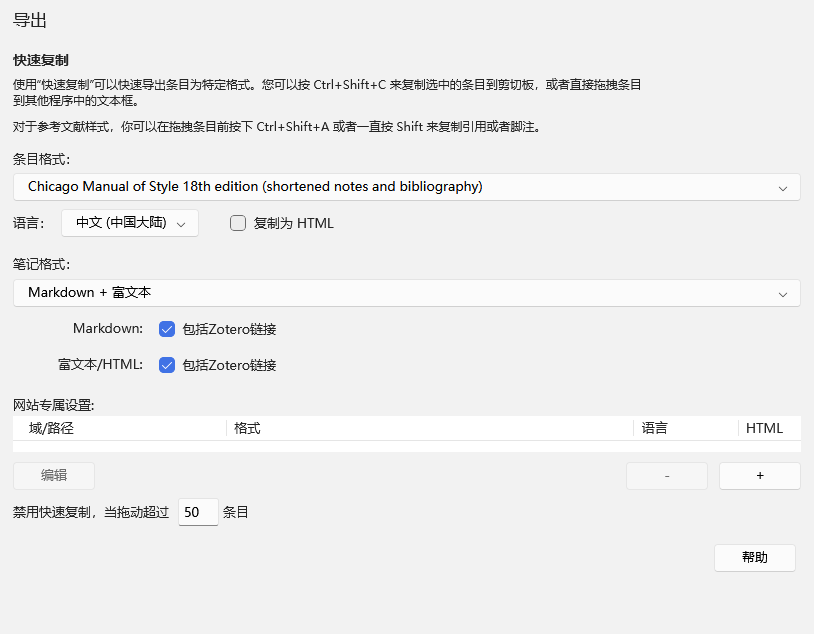
Task: Click the 格式 column header
Action: (x=244, y=428)
